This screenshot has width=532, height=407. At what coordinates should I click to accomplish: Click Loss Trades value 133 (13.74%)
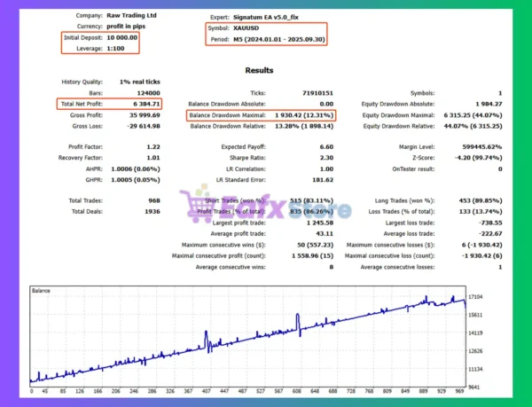481,212
